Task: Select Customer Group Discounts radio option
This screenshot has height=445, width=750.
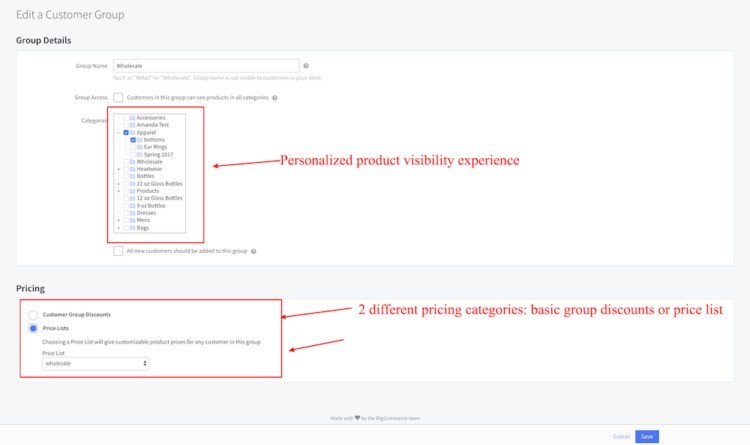Action: coord(34,315)
